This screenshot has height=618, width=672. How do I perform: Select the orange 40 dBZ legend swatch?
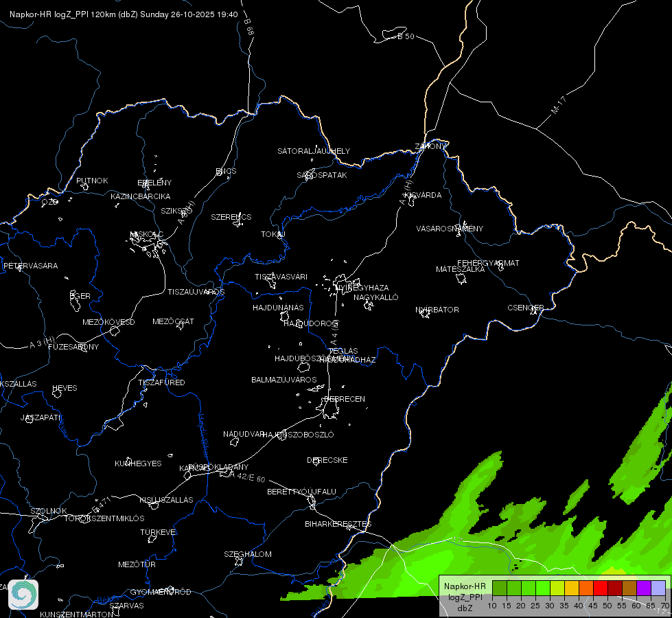[x=586, y=588]
